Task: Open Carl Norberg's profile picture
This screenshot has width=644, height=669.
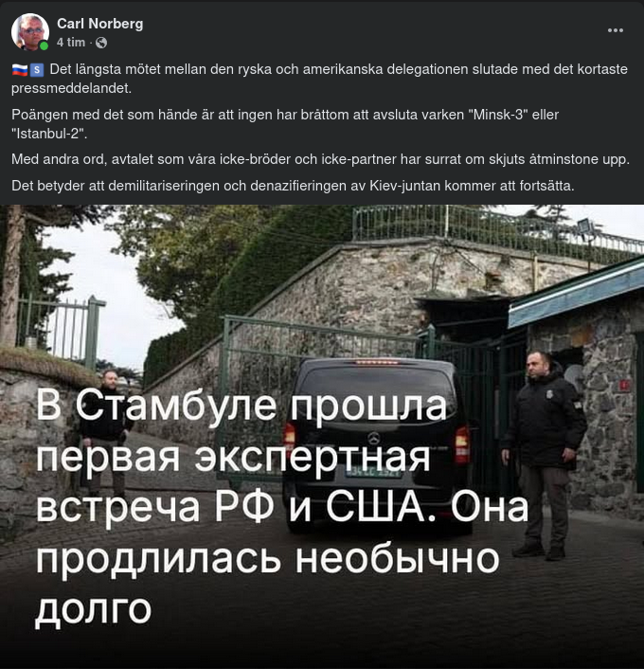Action: (30, 32)
